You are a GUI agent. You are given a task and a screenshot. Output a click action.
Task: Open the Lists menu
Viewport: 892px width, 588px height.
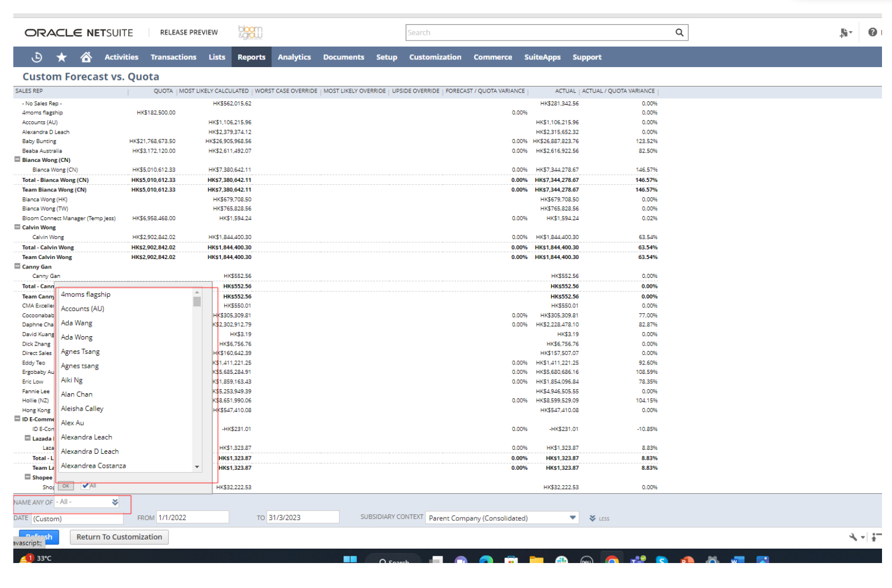pos(217,57)
